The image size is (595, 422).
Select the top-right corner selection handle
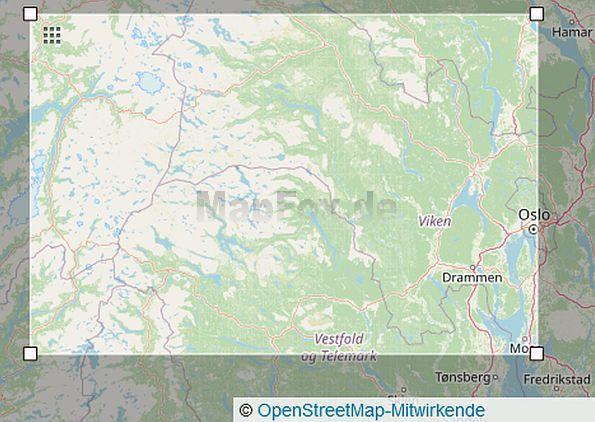537,14
